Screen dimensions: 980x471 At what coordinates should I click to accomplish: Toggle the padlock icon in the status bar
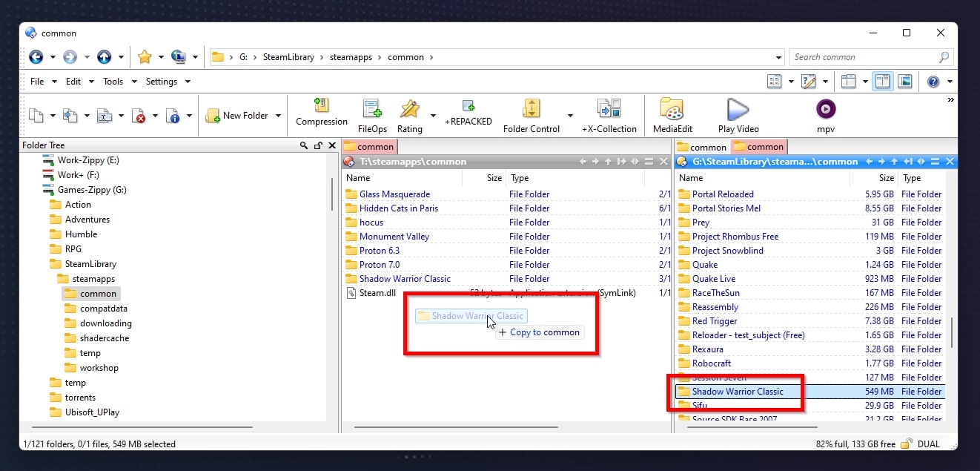[x=906, y=444]
